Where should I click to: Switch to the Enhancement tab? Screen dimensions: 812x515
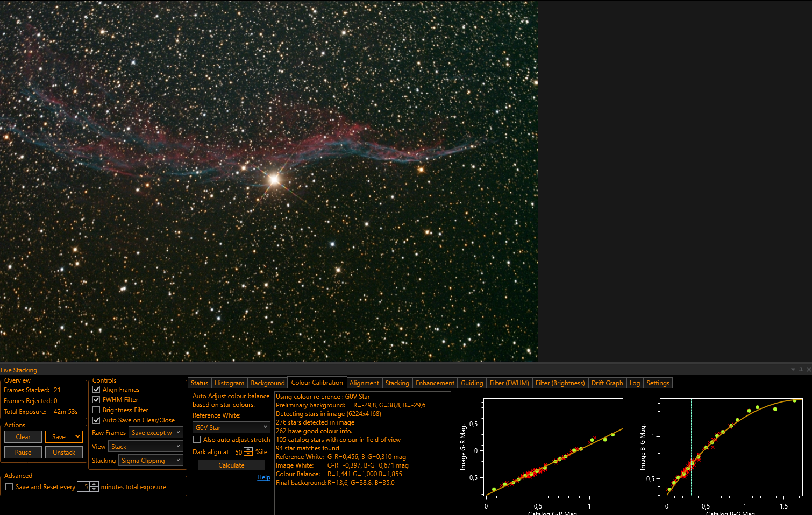pos(435,383)
